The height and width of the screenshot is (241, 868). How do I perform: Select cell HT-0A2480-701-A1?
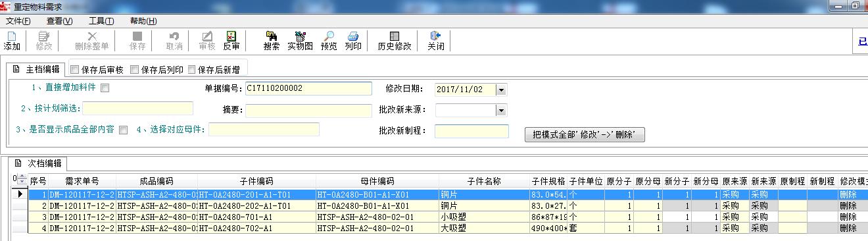pos(256,217)
